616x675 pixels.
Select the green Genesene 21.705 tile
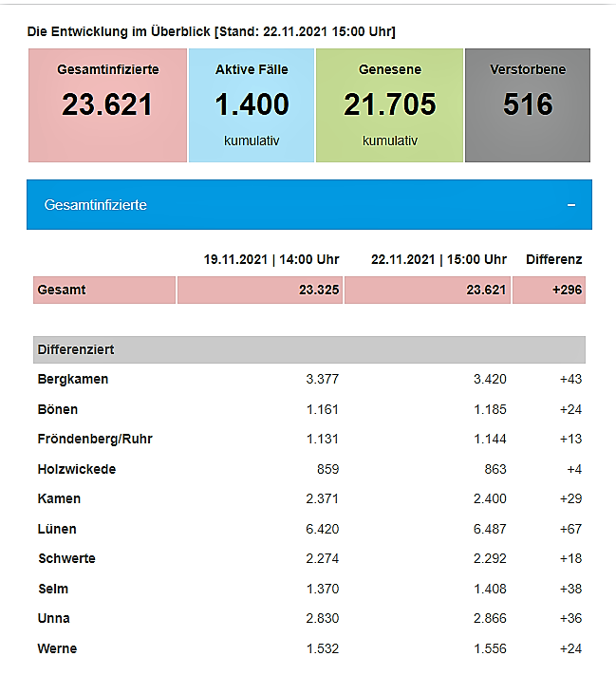click(389, 104)
